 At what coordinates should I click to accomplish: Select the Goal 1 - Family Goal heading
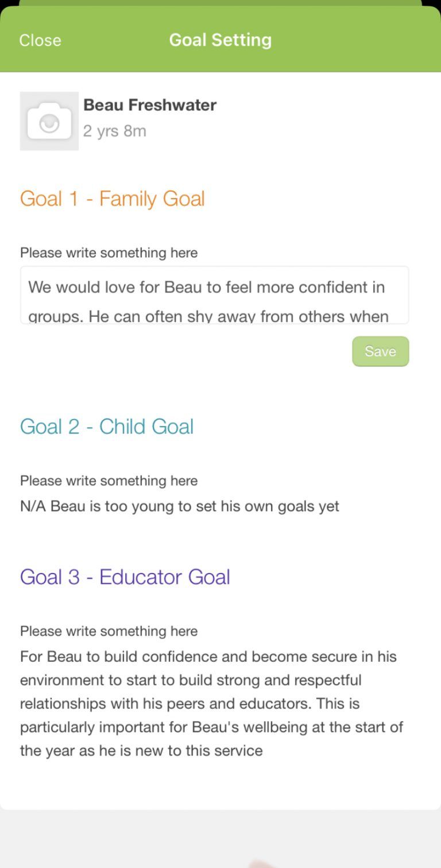[x=113, y=199]
